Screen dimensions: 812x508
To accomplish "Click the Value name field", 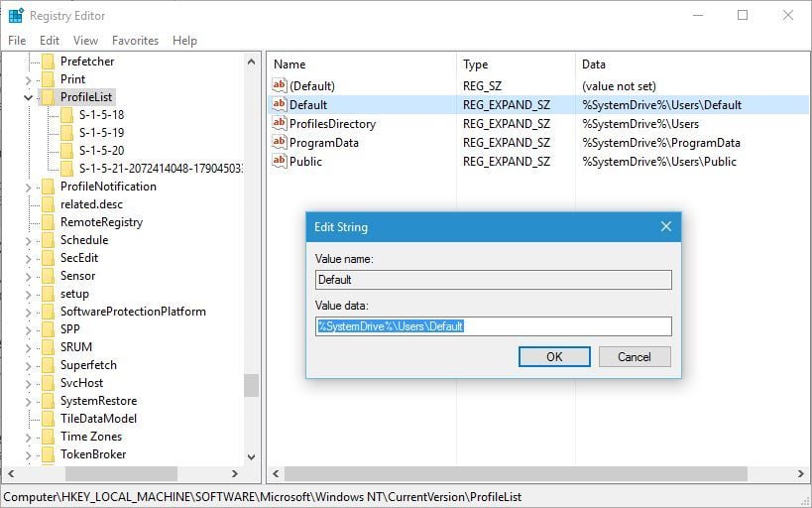I will (493, 280).
